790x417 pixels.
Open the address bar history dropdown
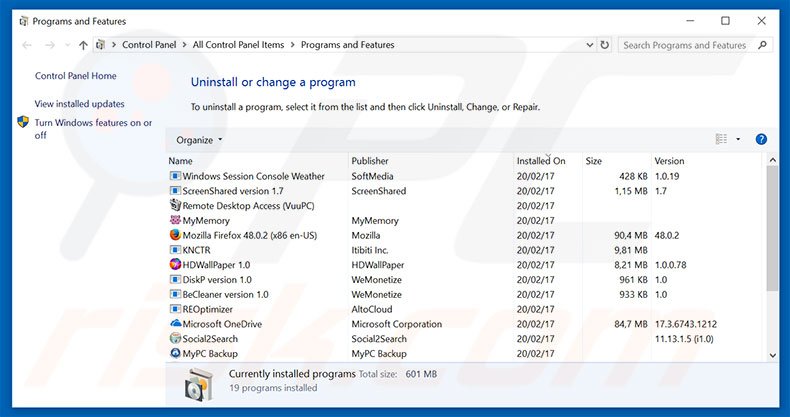(x=589, y=45)
